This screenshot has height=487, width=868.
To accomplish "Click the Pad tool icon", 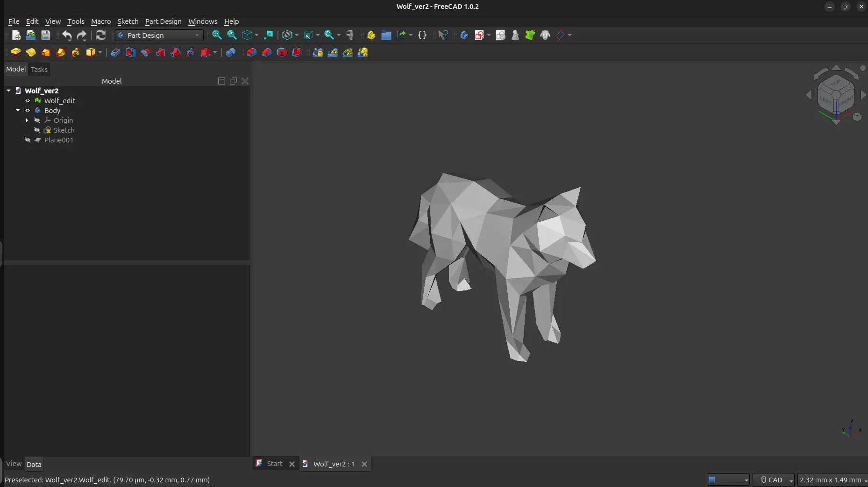I will point(15,52).
